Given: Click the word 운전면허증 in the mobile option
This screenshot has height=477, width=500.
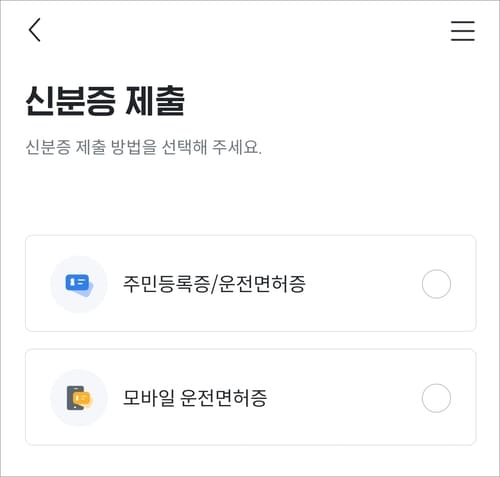Looking at the screenshot, I should pyautogui.click(x=224, y=398).
